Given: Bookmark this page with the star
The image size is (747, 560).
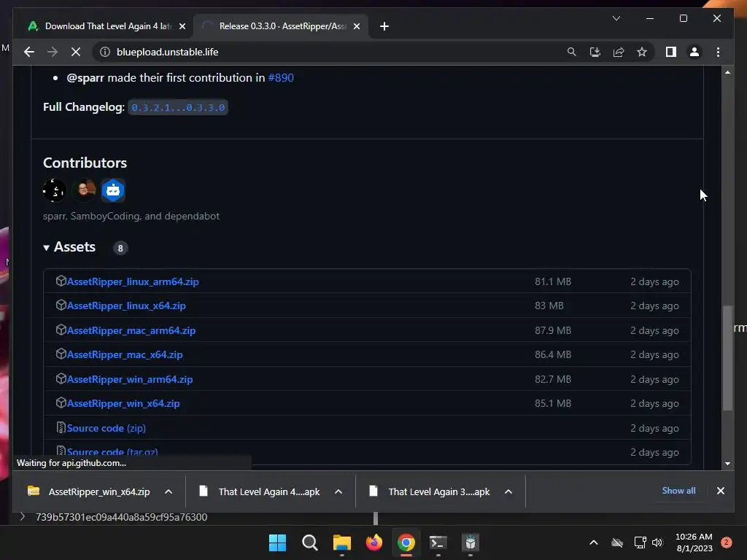Looking at the screenshot, I should pyautogui.click(x=642, y=52).
